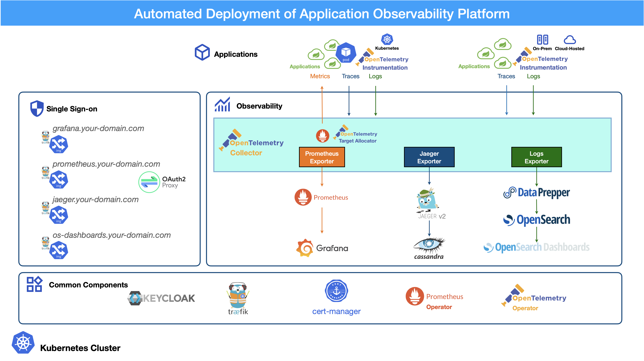Click the 'cert-manager' text label
The height and width of the screenshot is (361, 644).
pos(336,311)
